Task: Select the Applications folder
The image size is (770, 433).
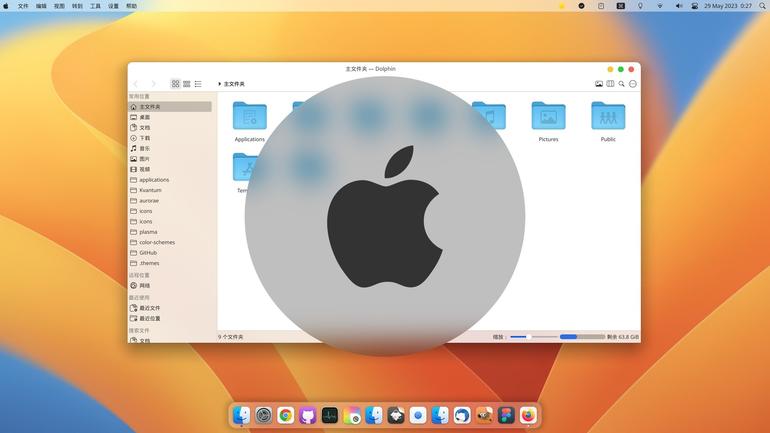Action: tap(249, 122)
